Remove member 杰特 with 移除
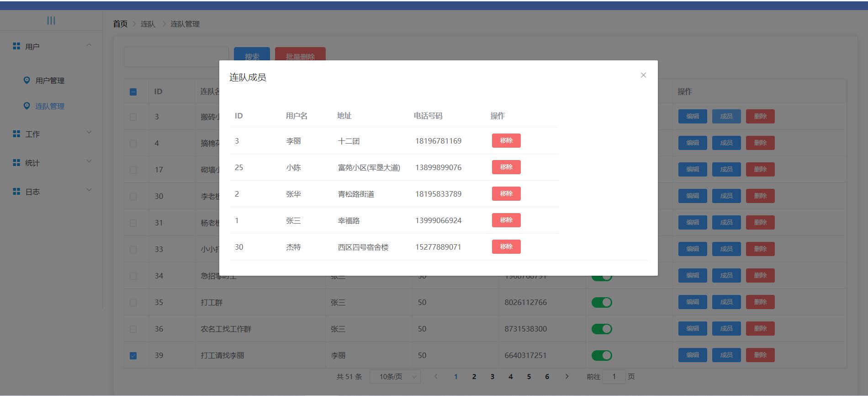 point(506,246)
